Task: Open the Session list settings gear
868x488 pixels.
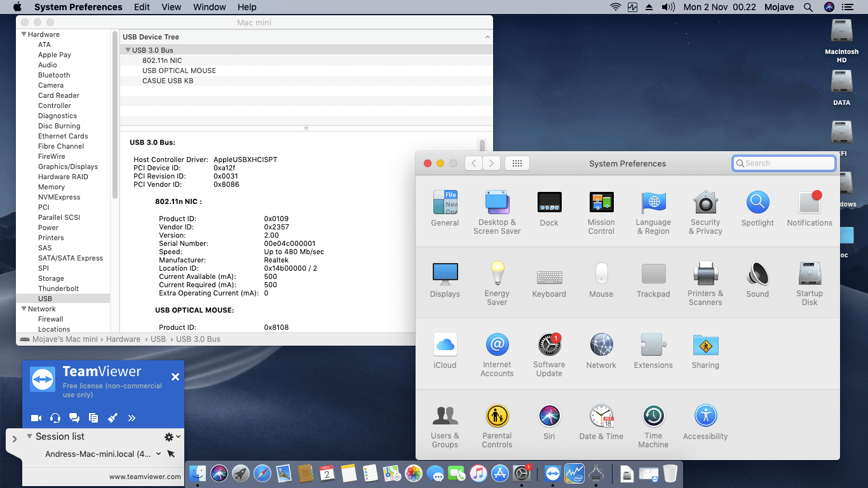Action: tap(168, 437)
